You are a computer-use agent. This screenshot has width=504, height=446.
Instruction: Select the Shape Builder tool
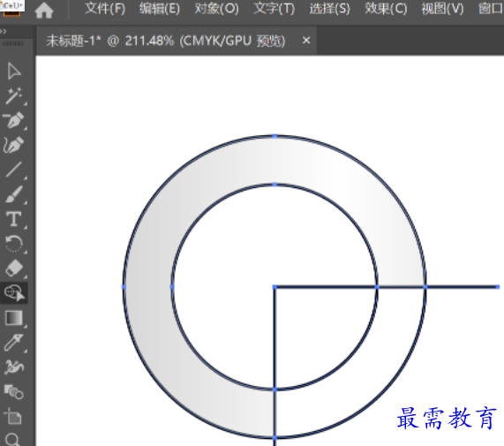(14, 292)
